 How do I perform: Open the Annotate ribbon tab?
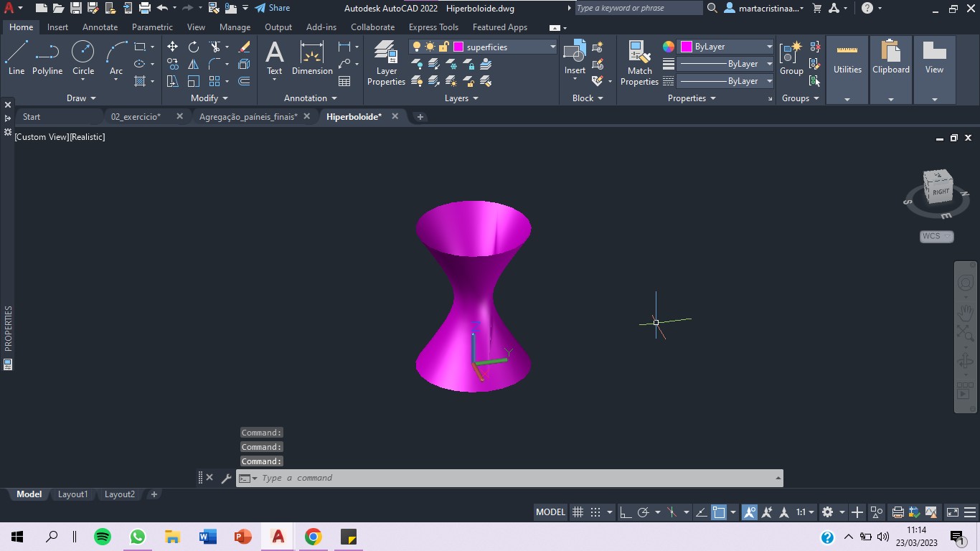(100, 27)
